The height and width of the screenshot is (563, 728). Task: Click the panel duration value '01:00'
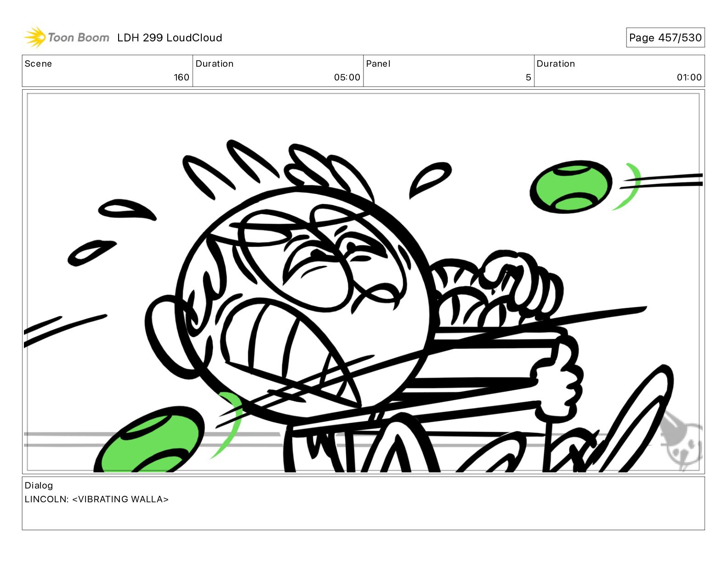click(x=689, y=77)
